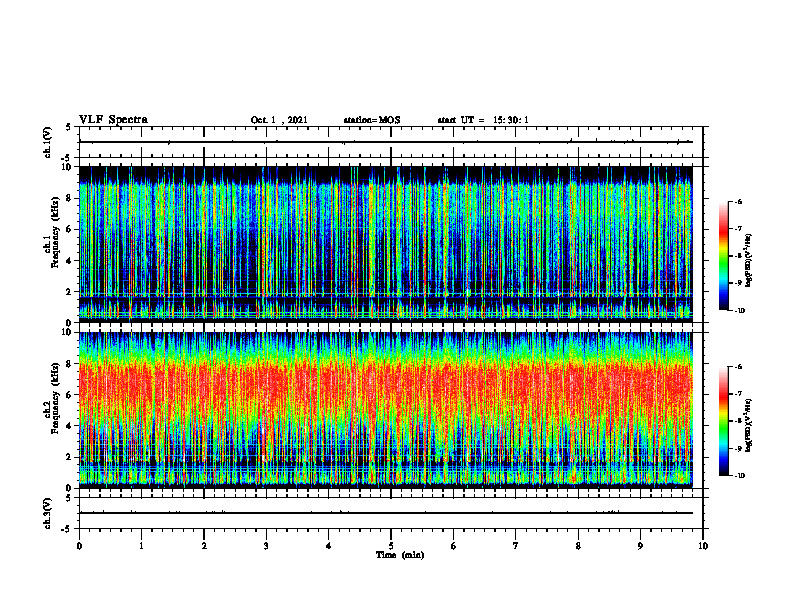Click the "VLF Spectra" plot title
Screen dimensions: 792x612
coord(114,120)
